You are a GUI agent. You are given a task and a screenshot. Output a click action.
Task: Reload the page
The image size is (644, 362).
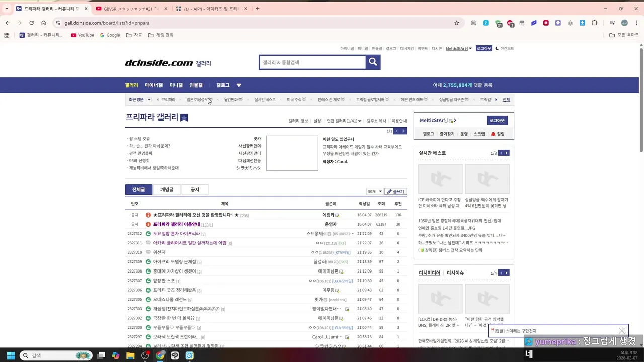point(31,23)
